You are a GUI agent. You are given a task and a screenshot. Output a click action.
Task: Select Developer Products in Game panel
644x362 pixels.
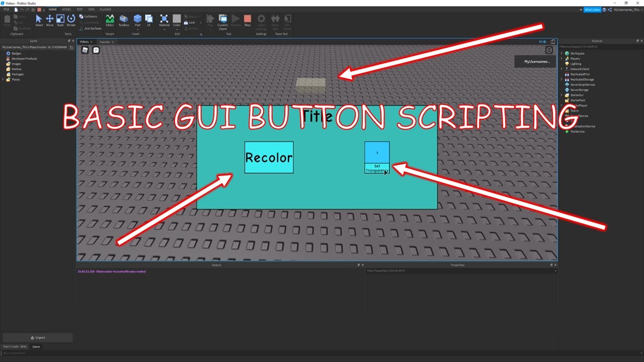24,58
